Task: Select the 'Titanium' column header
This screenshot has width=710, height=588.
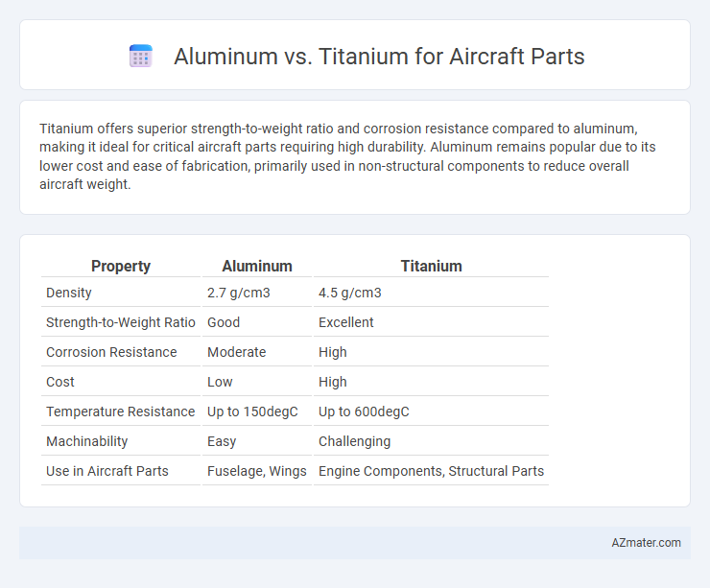Action: [x=431, y=266]
